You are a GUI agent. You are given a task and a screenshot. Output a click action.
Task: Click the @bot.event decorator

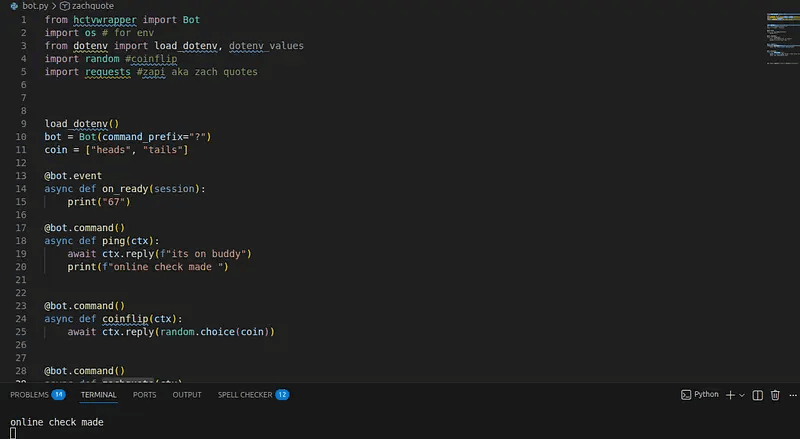click(x=73, y=176)
